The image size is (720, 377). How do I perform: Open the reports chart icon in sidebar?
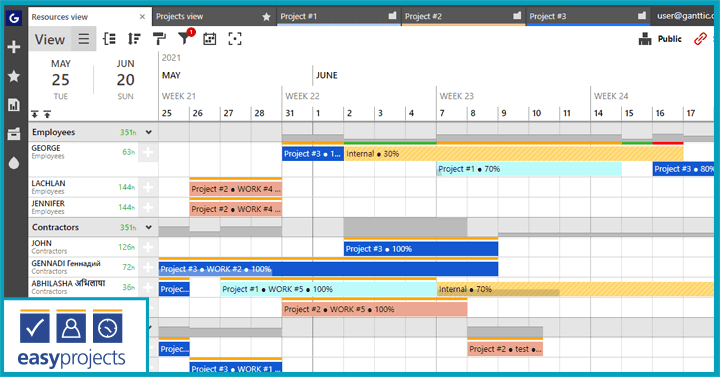14,105
